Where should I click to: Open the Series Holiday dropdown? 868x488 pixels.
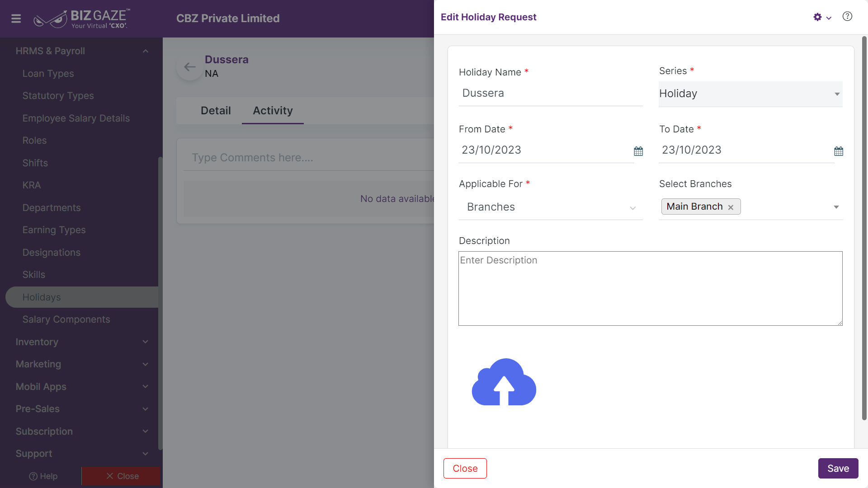click(x=750, y=94)
